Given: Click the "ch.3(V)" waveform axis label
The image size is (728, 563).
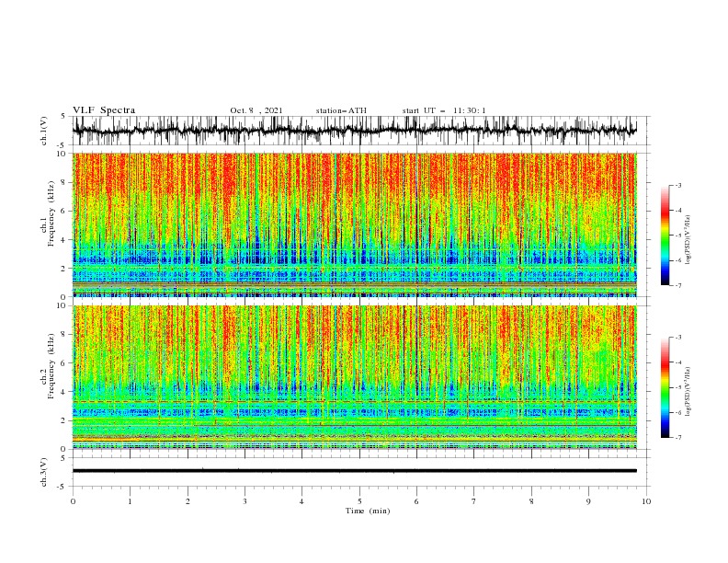Looking at the screenshot, I should 44,472.
